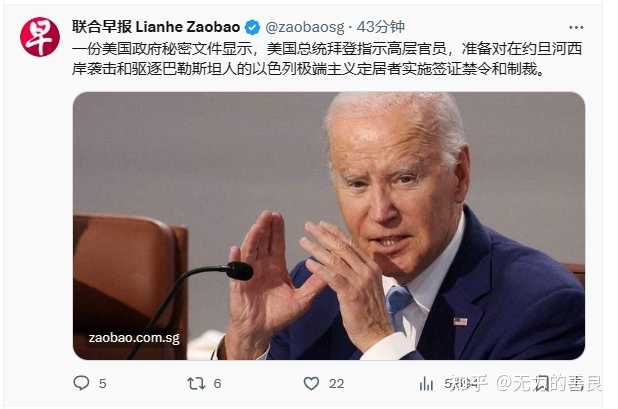Click the blue verified badge
618x409 pixels.
(x=253, y=27)
